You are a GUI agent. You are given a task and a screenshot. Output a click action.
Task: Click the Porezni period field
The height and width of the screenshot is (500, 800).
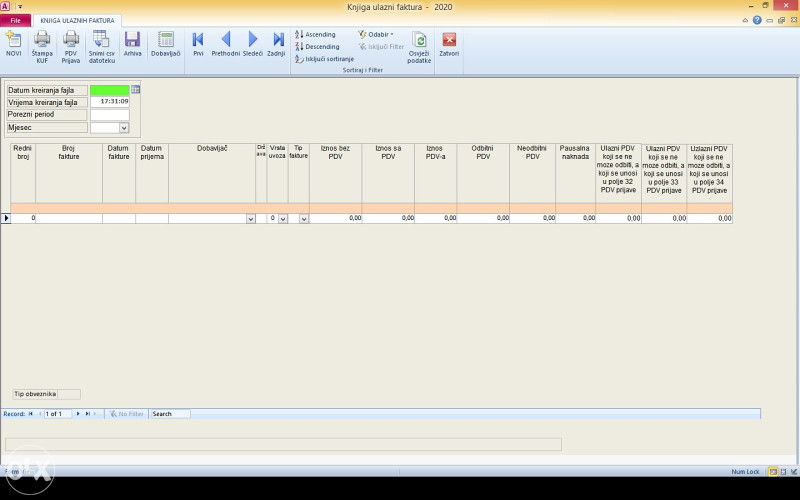click(110, 114)
